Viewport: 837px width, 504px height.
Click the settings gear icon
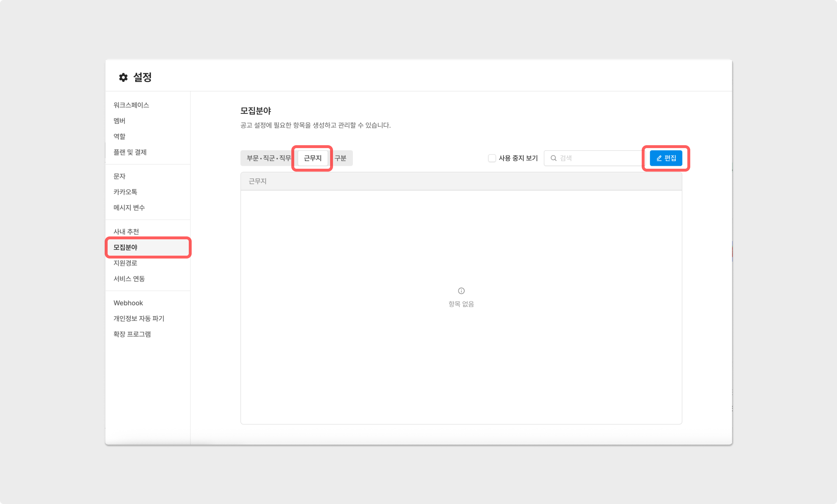[x=123, y=77]
